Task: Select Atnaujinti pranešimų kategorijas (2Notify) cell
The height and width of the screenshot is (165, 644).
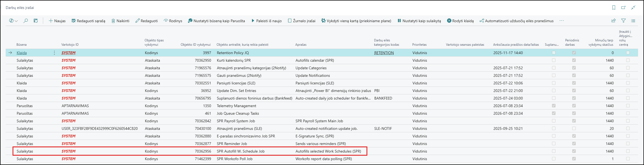Action: (251, 68)
